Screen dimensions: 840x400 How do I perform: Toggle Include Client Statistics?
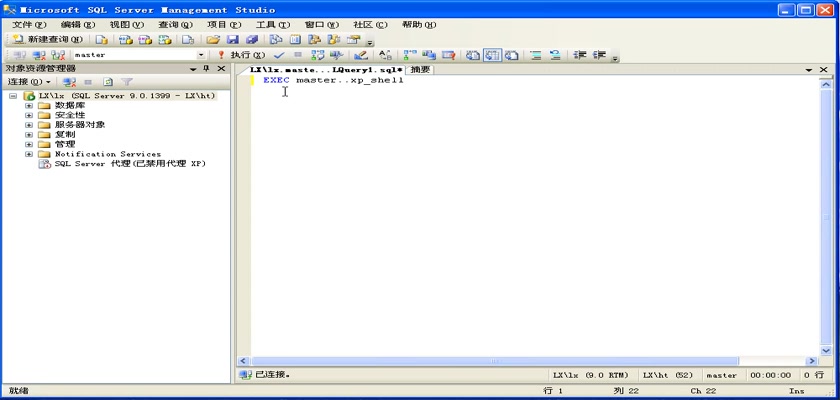(x=429, y=55)
